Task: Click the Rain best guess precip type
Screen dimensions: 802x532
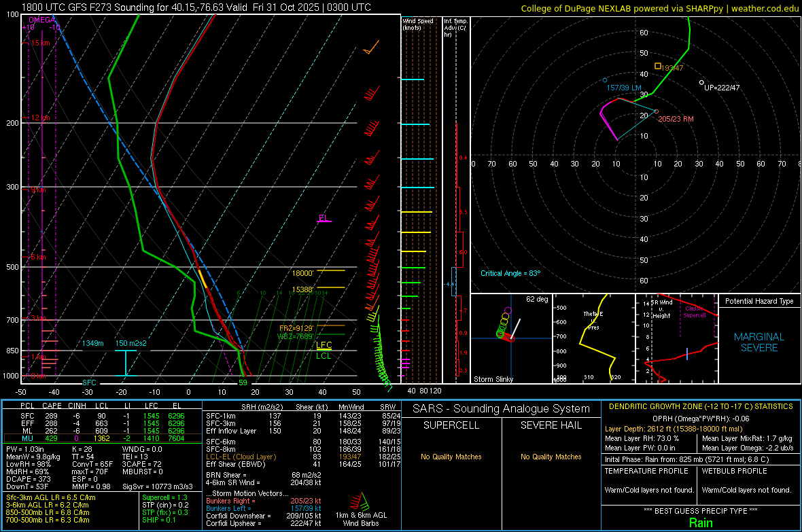Action: pos(701,522)
